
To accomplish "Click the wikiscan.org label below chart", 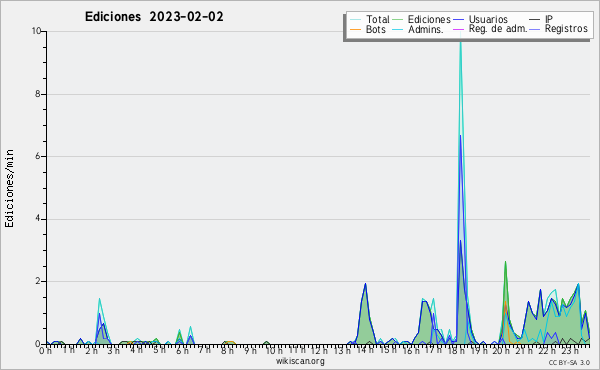I will (x=300, y=361).
